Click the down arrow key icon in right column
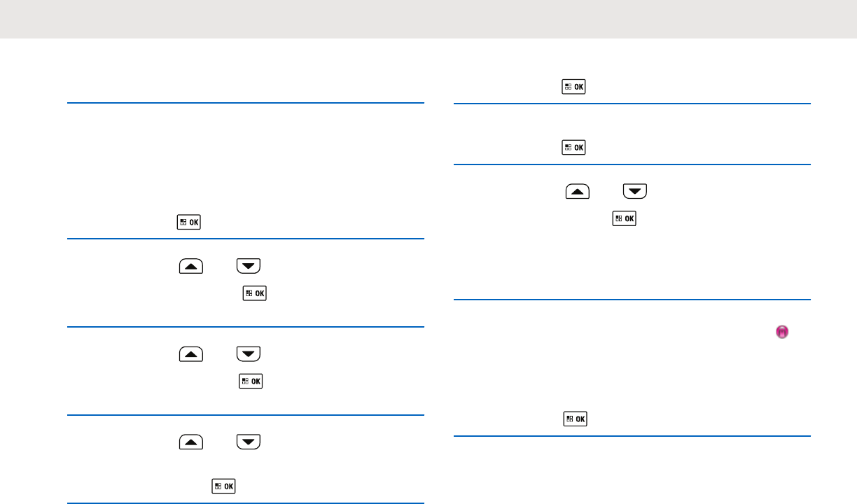The image size is (857, 504). [635, 191]
